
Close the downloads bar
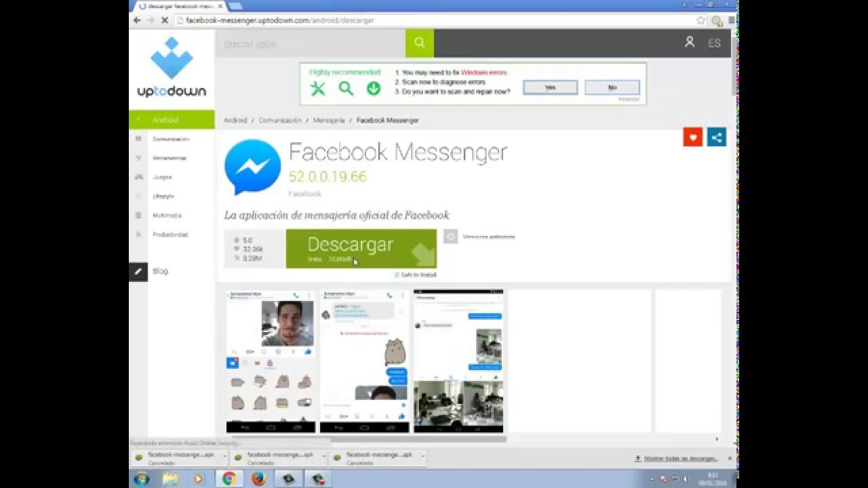(x=730, y=459)
